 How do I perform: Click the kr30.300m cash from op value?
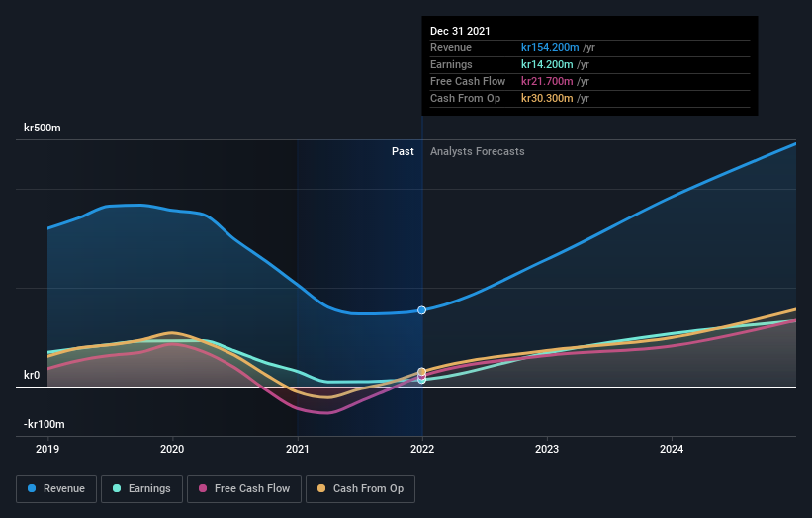click(x=547, y=98)
